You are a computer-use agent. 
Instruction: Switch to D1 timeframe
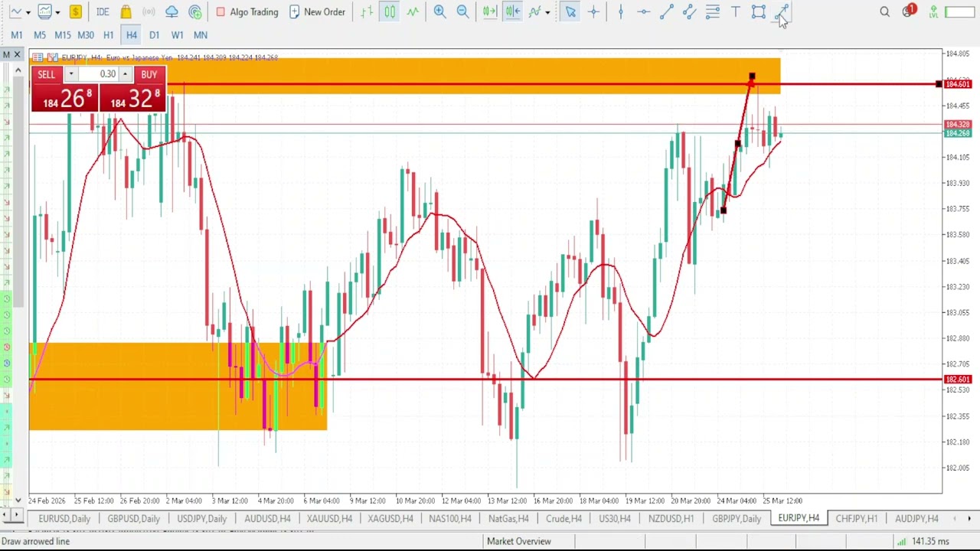pyautogui.click(x=155, y=34)
